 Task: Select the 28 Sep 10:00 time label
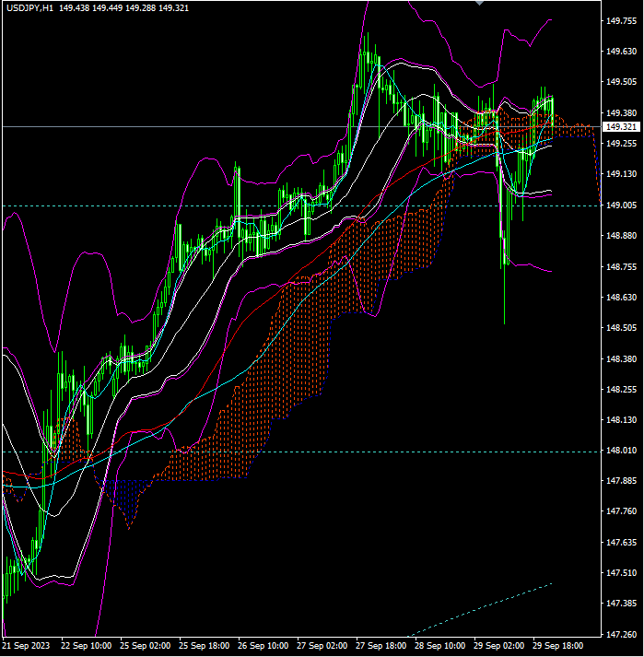coord(440,646)
